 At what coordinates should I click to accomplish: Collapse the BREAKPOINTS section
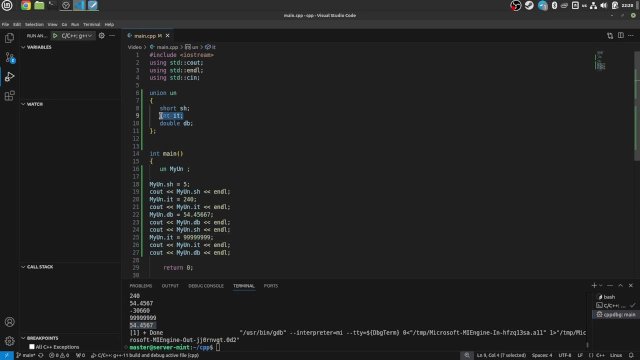coord(40,338)
